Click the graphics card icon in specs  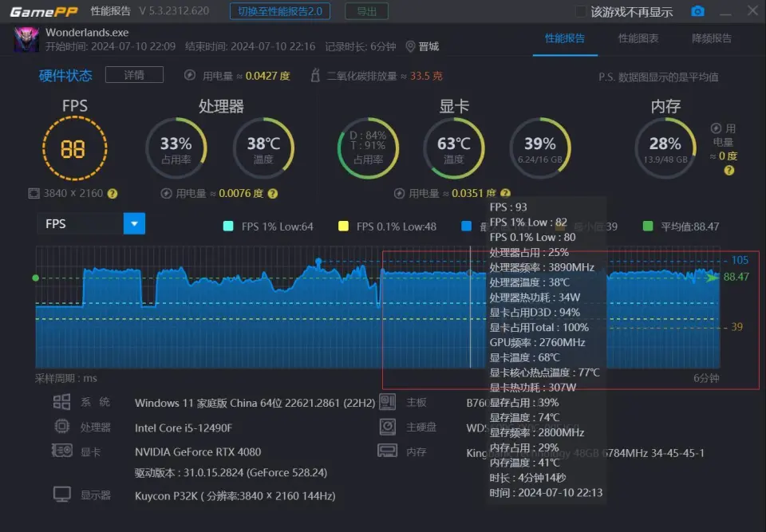click(x=62, y=451)
